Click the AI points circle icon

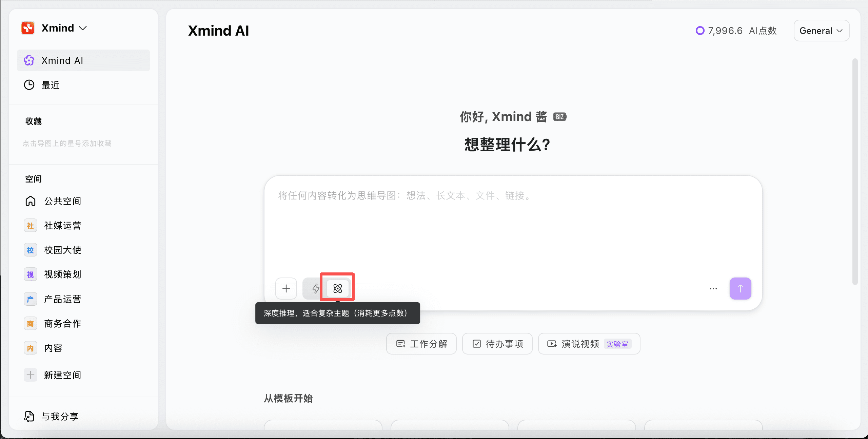[700, 31]
